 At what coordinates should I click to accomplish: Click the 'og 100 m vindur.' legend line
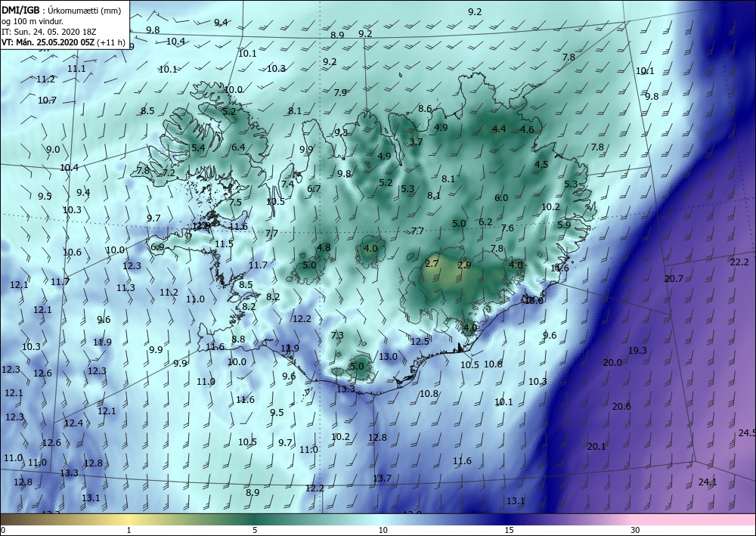point(33,21)
